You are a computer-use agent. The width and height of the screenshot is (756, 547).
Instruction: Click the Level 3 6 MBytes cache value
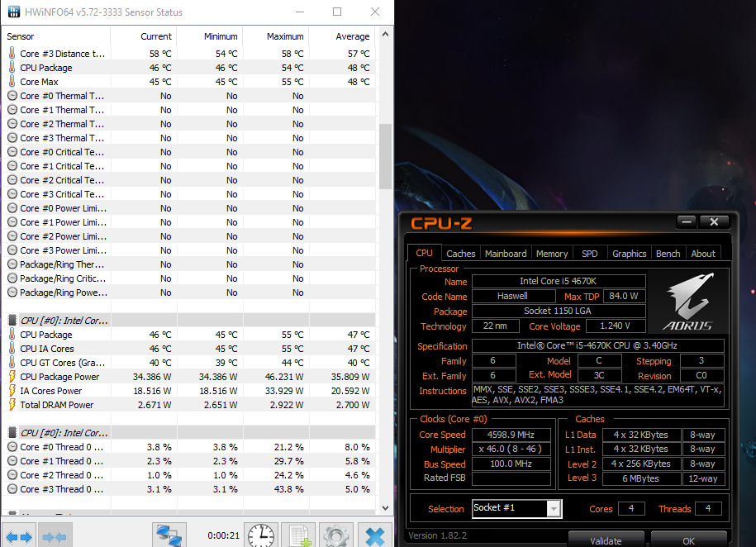pyautogui.click(x=641, y=478)
